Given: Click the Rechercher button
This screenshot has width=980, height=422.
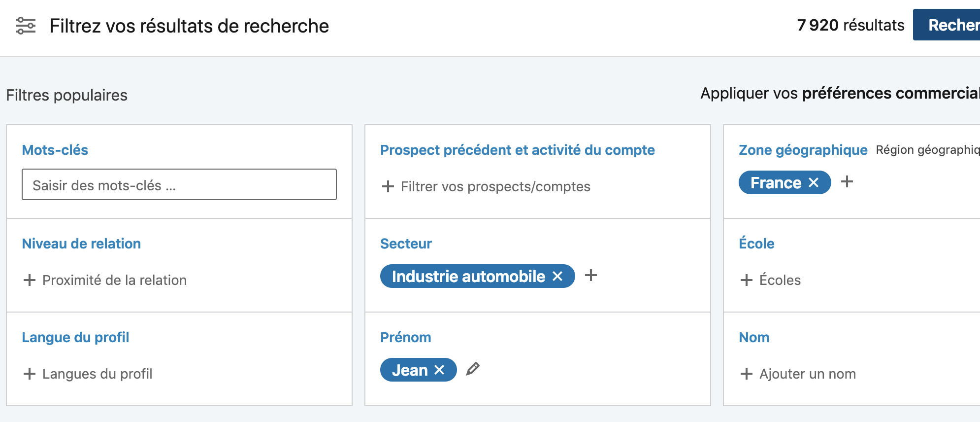Looking at the screenshot, I should point(947,25).
